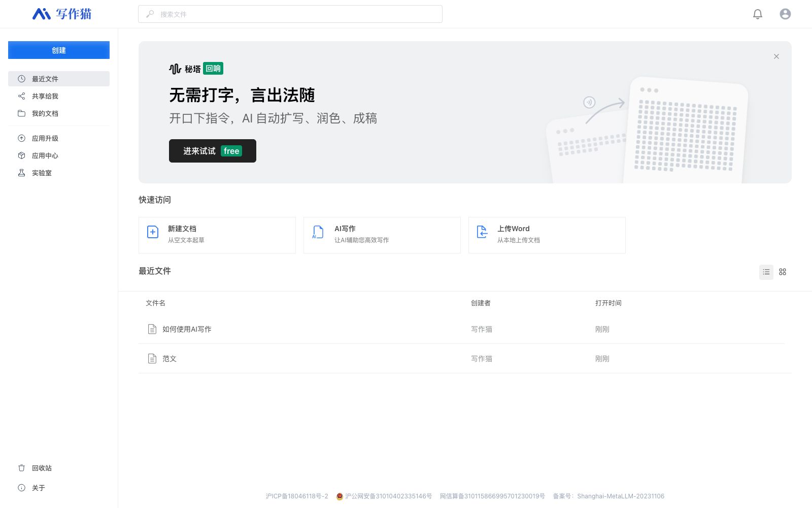Click the upload Word document icon
Screen dimensions: 812x508
482,232
